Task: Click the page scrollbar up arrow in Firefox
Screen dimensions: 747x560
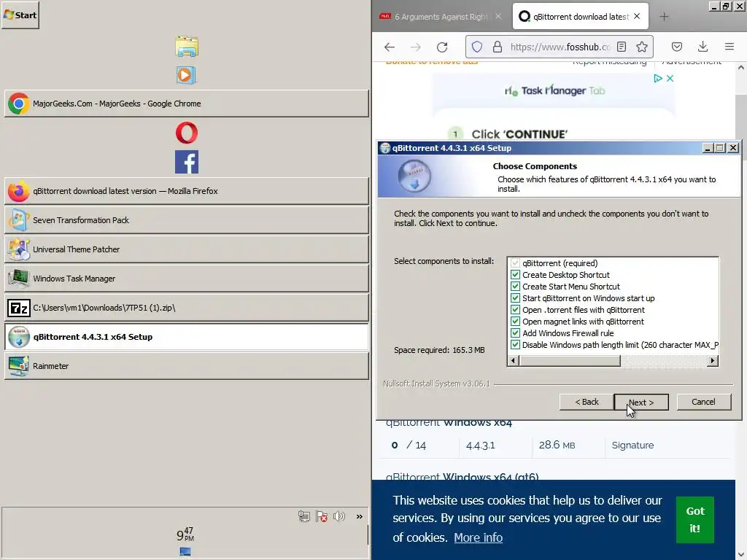Action: point(741,68)
